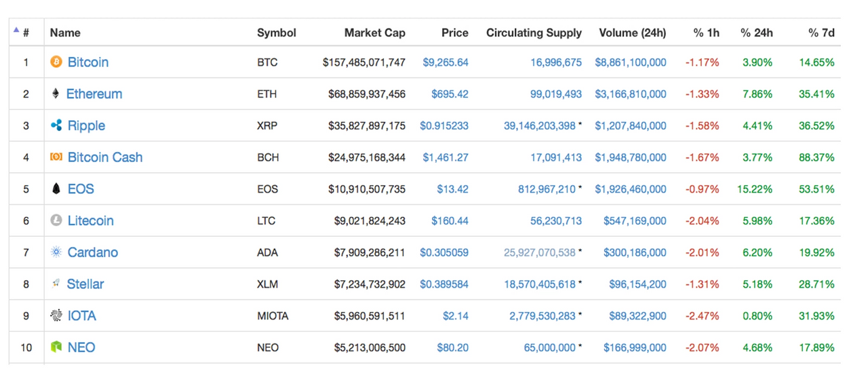Sort by % 7d column header

tap(821, 33)
